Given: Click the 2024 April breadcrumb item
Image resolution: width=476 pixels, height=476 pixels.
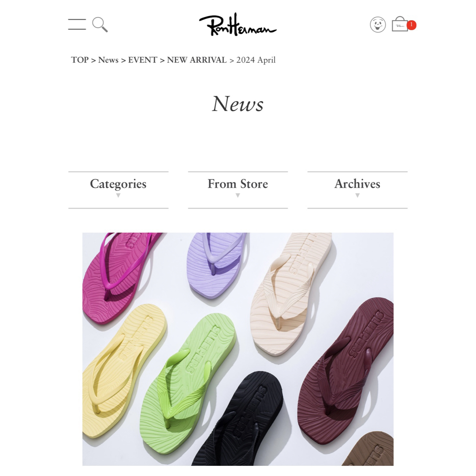Looking at the screenshot, I should pos(256,60).
